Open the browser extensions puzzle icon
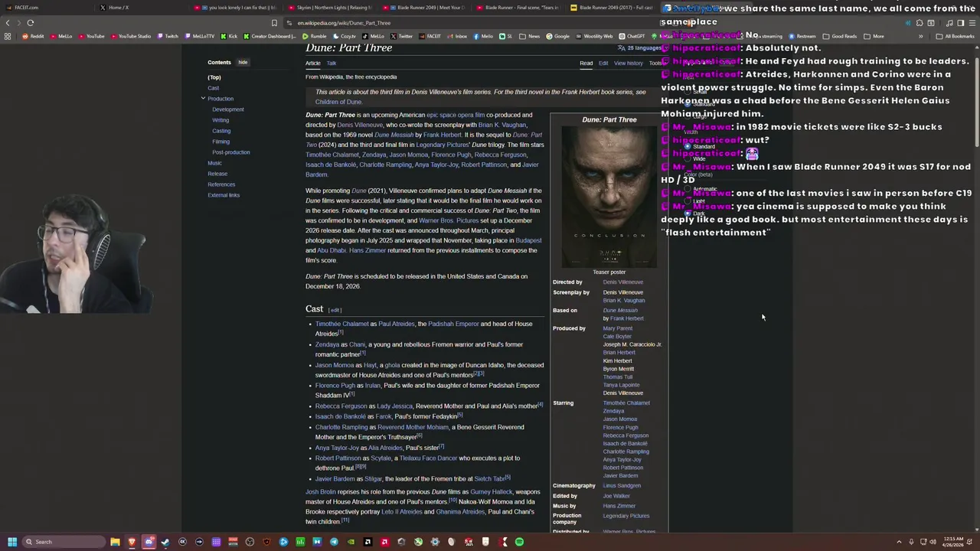This screenshot has height=551, width=980. pyautogui.click(x=920, y=23)
